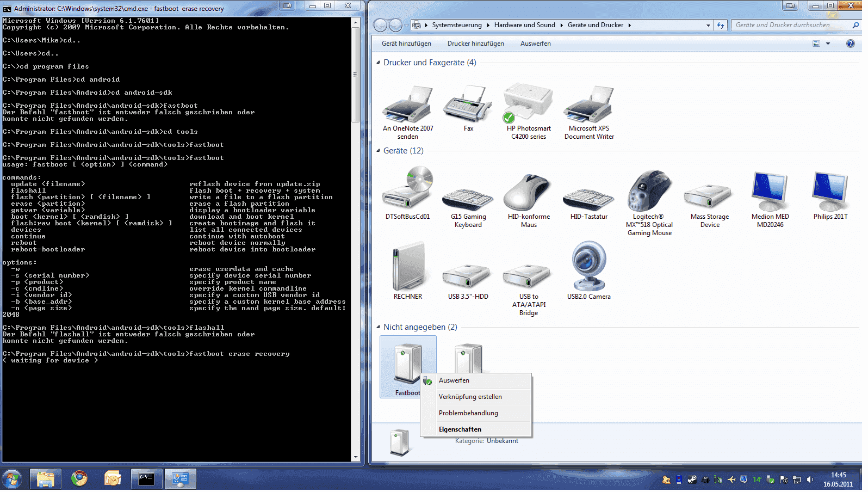868x492 pixels.
Task: Open the help button in Geräte und Drucker
Action: (851, 44)
